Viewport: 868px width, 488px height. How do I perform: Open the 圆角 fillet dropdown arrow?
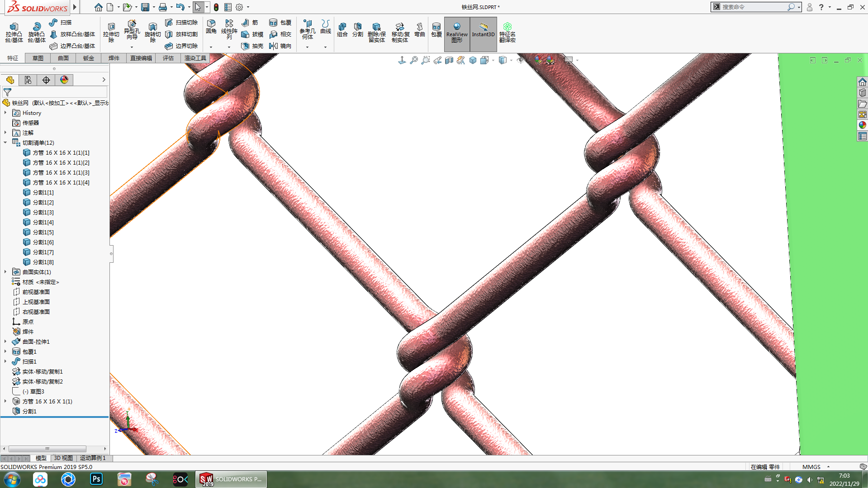pyautogui.click(x=211, y=47)
